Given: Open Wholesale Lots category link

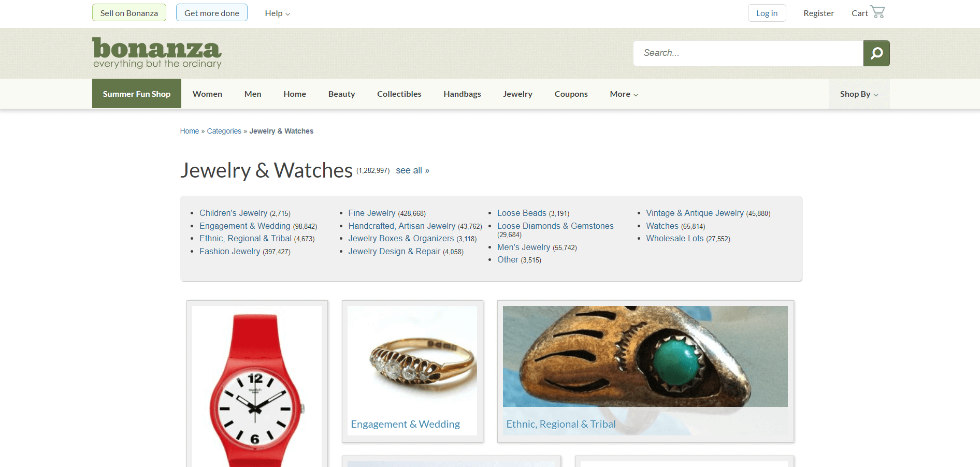Looking at the screenshot, I should 675,238.
